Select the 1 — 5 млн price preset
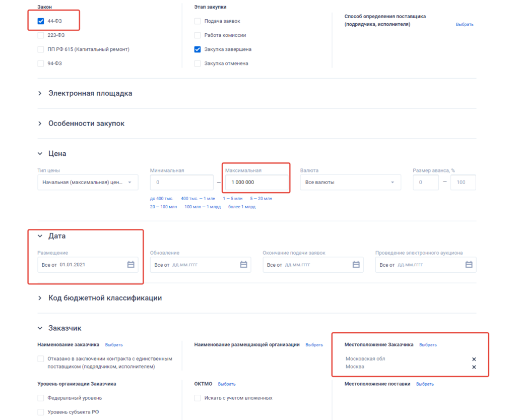The width and height of the screenshot is (516, 420). 233,199
